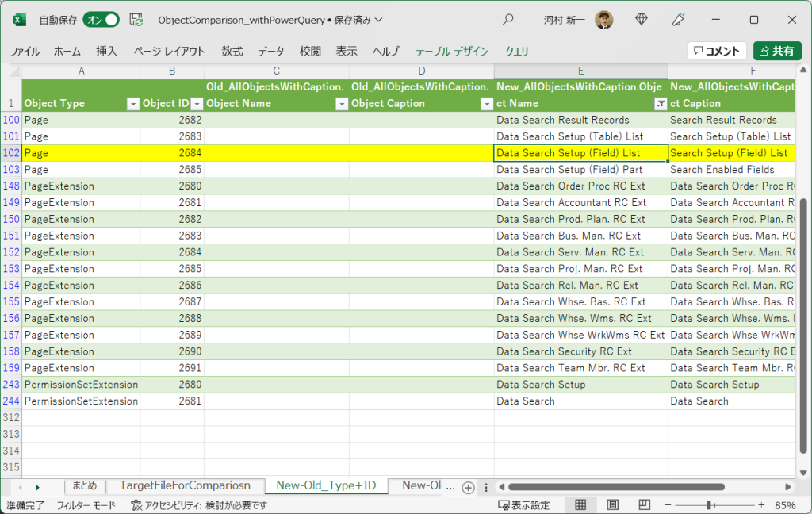This screenshot has height=514, width=812.
Task: Select cell "Data Search Result Records" in column E
Action: pos(581,120)
